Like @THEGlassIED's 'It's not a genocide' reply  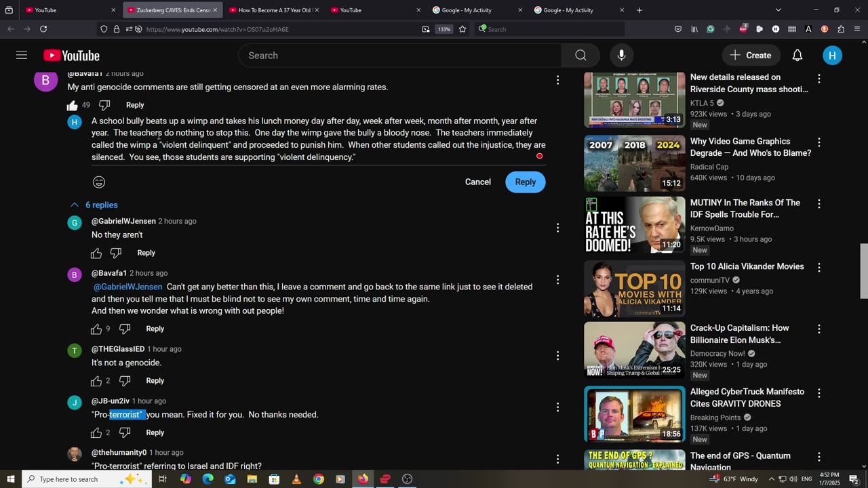[96, 381]
